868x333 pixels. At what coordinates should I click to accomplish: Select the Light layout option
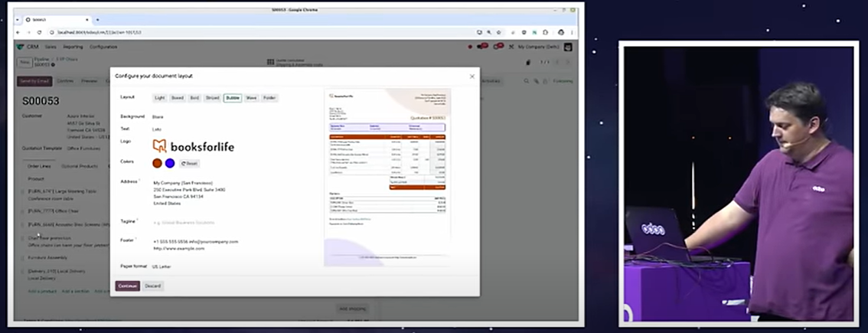tap(160, 98)
